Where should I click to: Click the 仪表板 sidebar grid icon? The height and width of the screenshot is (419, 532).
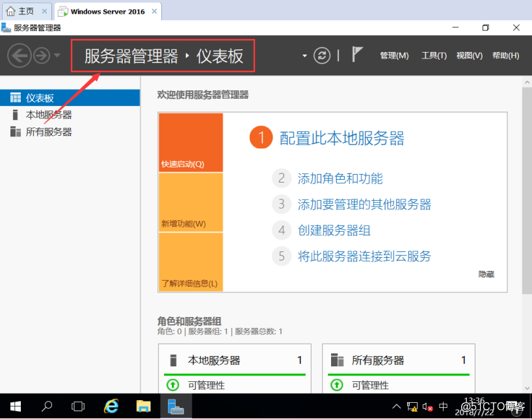click(16, 97)
